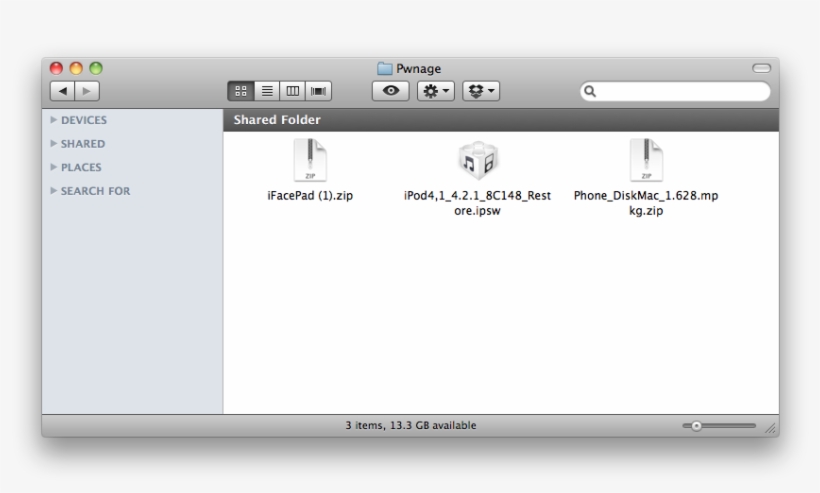Click the magnifying glass search icon
Image resolution: width=820 pixels, height=493 pixels.
pyautogui.click(x=590, y=91)
